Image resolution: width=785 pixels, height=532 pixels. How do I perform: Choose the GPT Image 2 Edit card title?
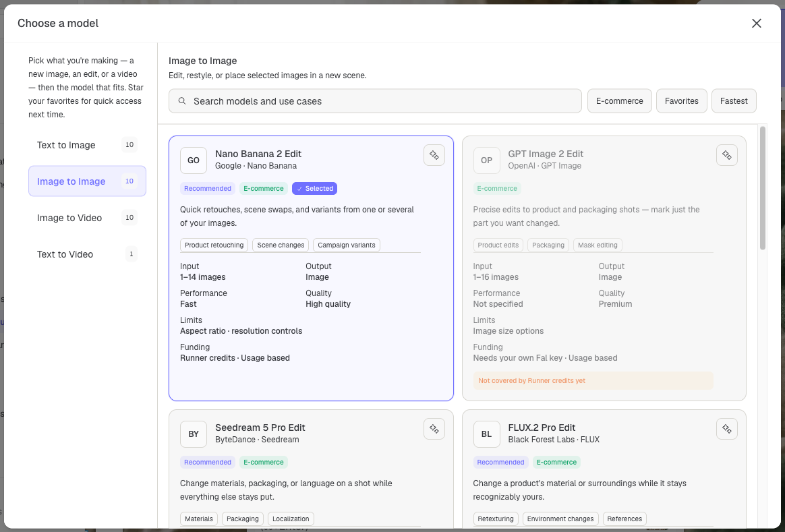[x=546, y=154]
